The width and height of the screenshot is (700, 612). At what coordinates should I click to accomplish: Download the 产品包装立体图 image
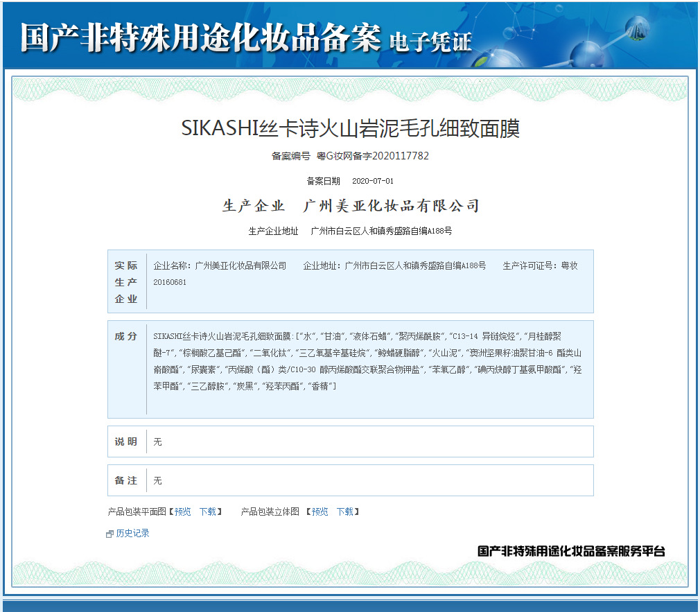344,512
